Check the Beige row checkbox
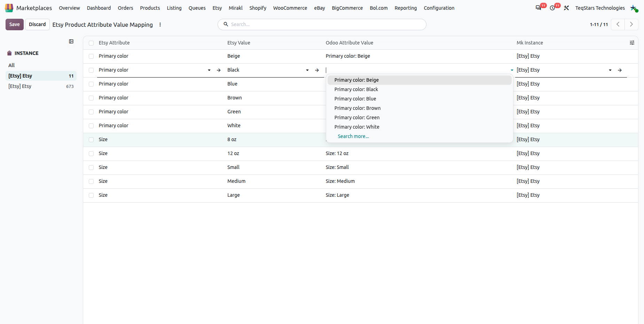The image size is (644, 324). pos(91,56)
